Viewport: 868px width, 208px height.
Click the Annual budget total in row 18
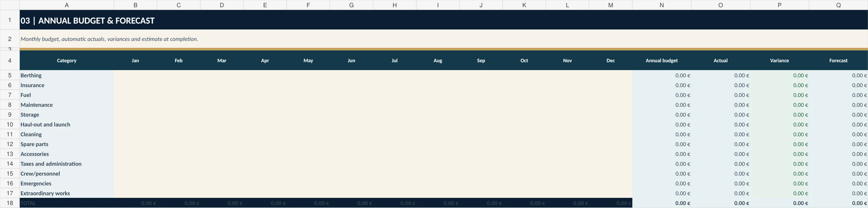[x=662, y=203]
